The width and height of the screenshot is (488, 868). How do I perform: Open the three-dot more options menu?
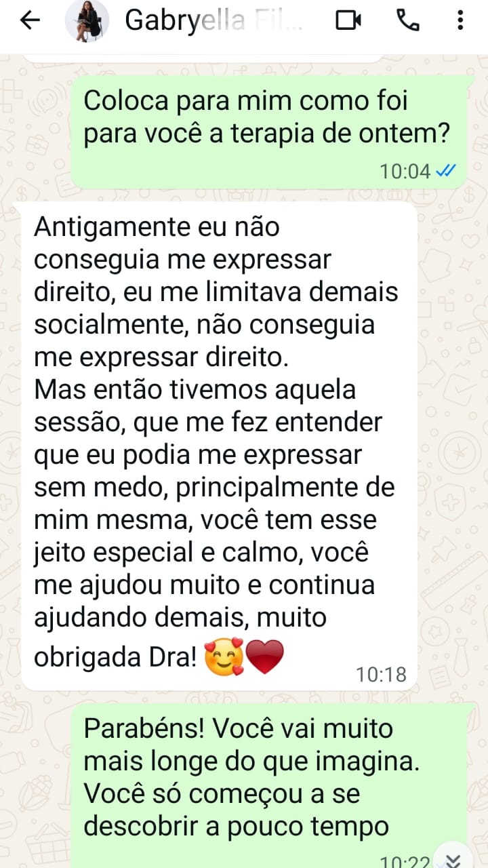(460, 21)
